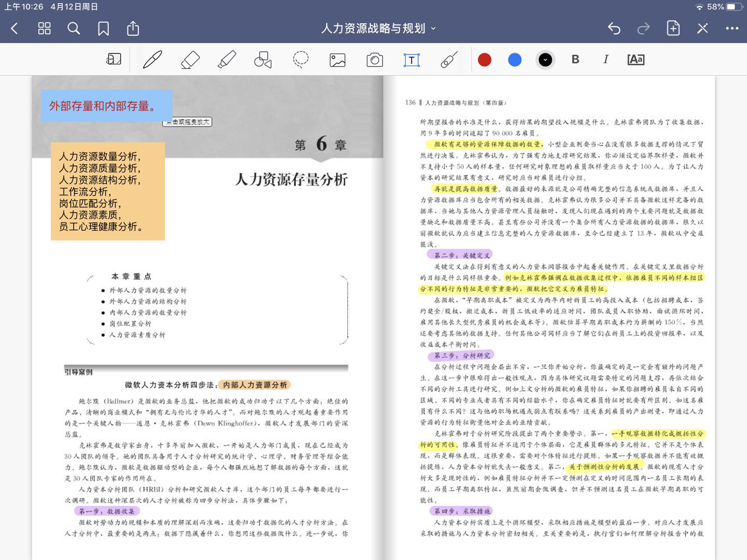
Task: Select the orange note listing 人力资源数量分析
Action: (x=108, y=191)
